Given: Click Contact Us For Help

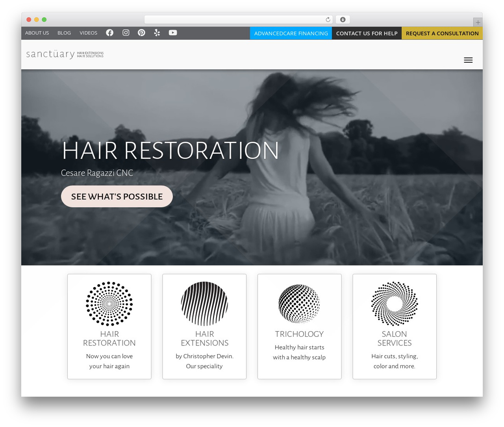Looking at the screenshot, I should [x=367, y=33].
